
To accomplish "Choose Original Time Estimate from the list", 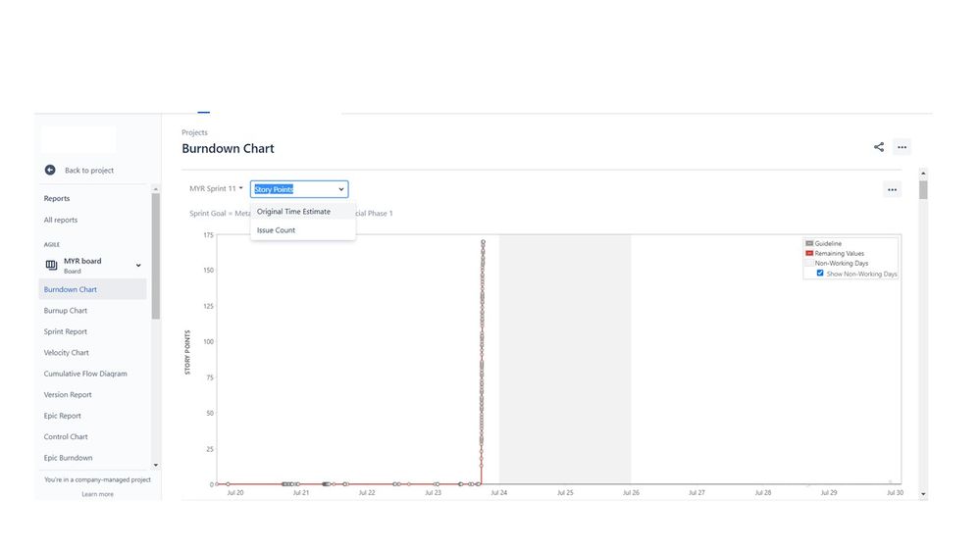I will 303,212.
